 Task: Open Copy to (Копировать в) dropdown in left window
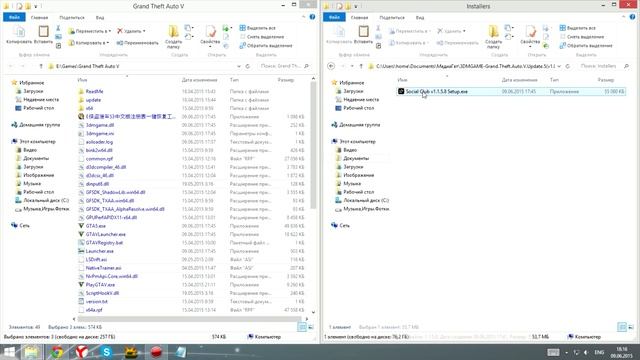click(89, 42)
